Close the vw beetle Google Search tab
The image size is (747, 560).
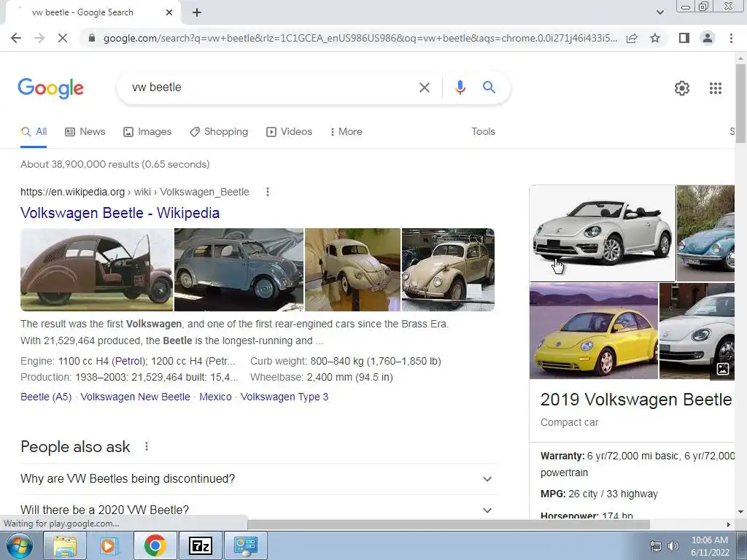(169, 12)
